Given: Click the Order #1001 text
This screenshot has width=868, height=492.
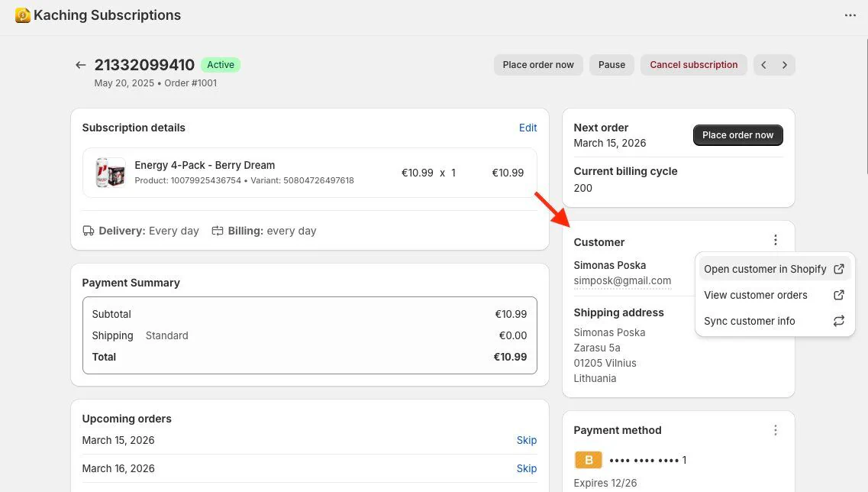Looking at the screenshot, I should point(190,83).
